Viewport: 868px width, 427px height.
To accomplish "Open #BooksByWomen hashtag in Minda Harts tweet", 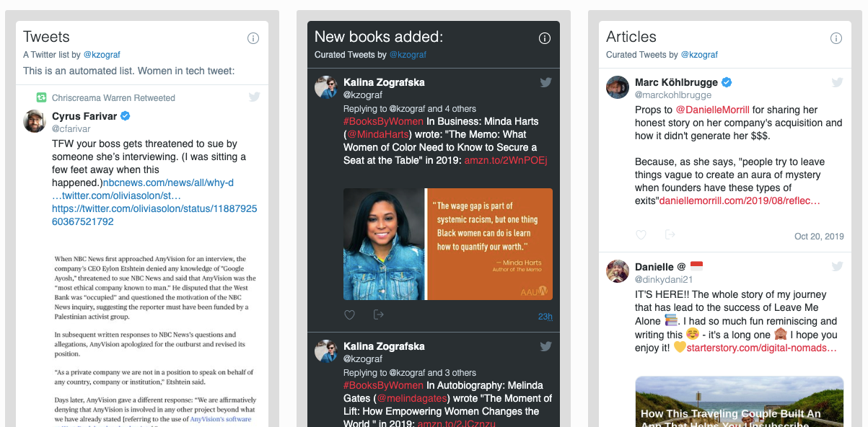I will click(383, 121).
